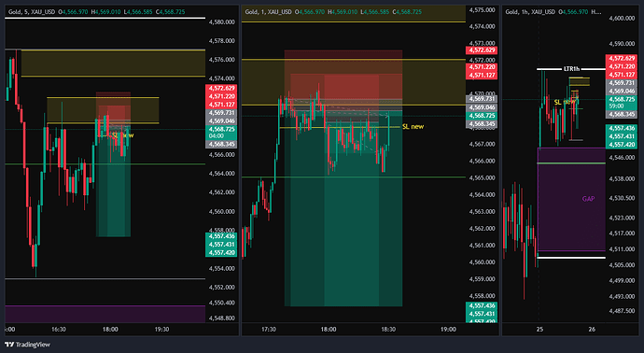Viewport: 644px width, 353px height.
Task: Click the 4,580.000 price on the 5-minute axis
Action: pyautogui.click(x=222, y=22)
